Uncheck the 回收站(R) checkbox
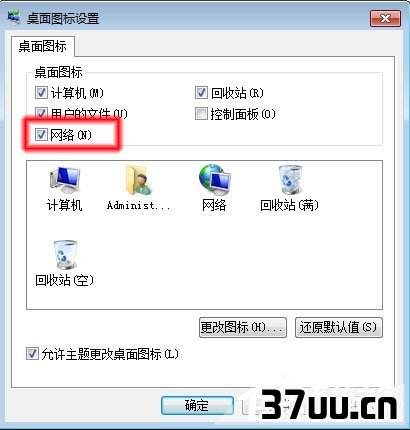This screenshot has height=430, width=410. pyautogui.click(x=201, y=93)
